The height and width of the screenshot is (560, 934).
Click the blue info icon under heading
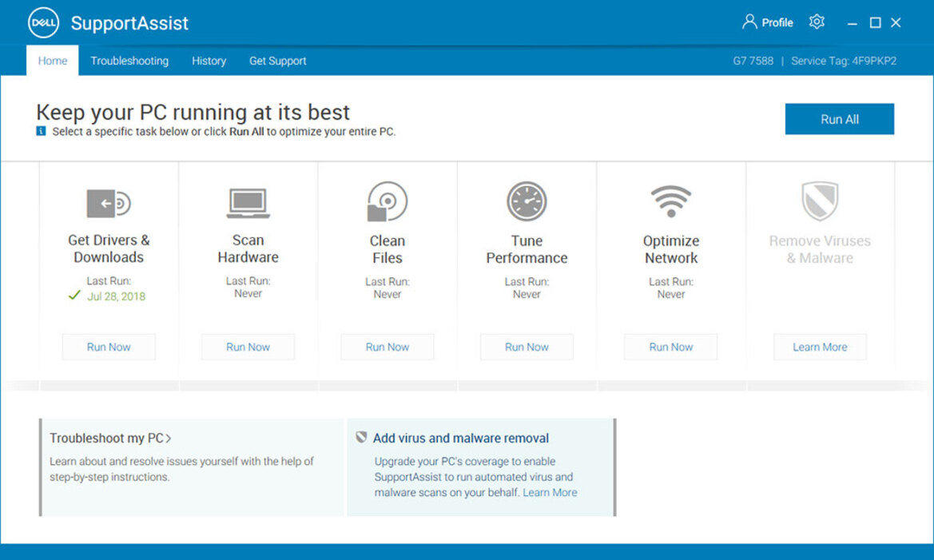pyautogui.click(x=41, y=131)
